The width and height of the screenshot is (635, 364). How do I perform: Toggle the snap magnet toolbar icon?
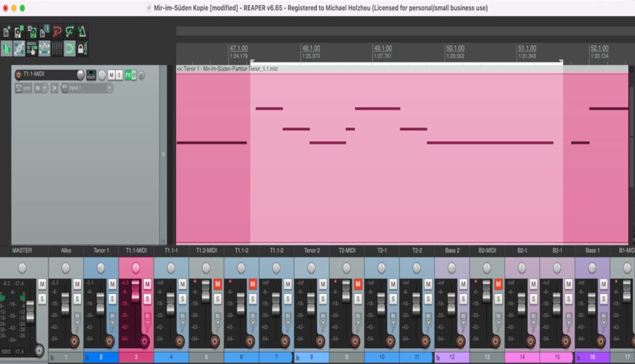[x=69, y=48]
